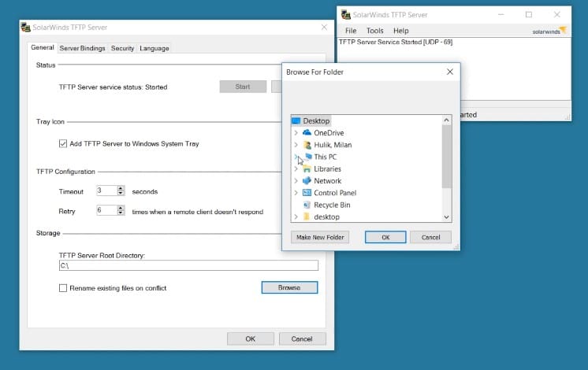Increase the Retry times value

(121, 208)
